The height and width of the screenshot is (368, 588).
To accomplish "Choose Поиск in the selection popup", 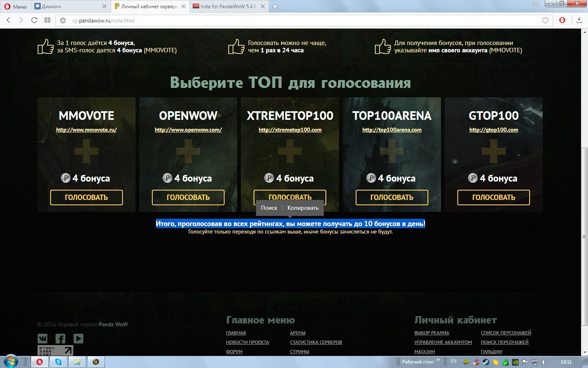I will (269, 208).
